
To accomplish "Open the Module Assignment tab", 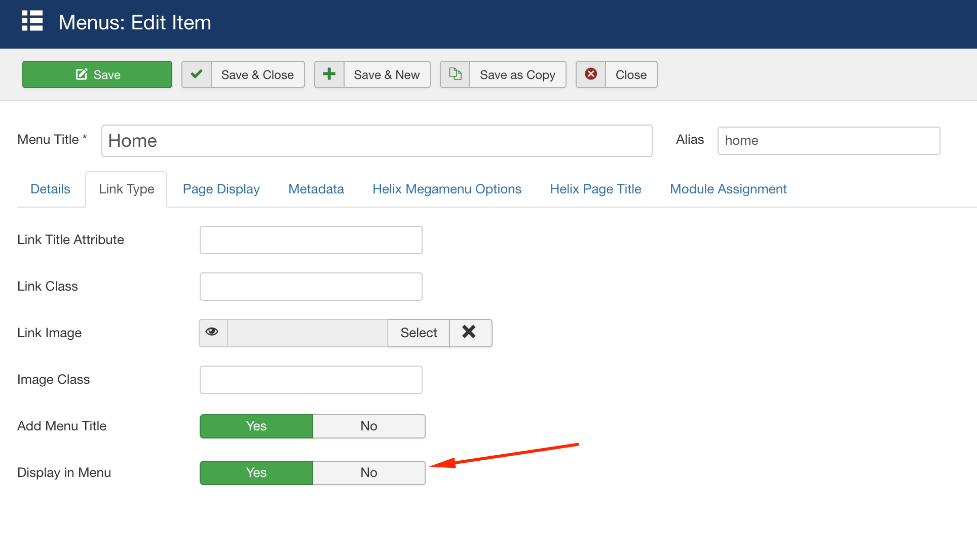I will tap(728, 189).
